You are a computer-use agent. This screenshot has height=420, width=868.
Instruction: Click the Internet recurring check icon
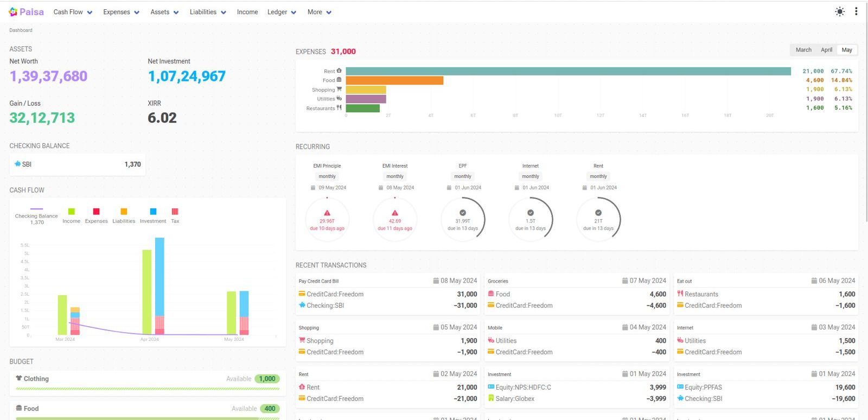531,213
